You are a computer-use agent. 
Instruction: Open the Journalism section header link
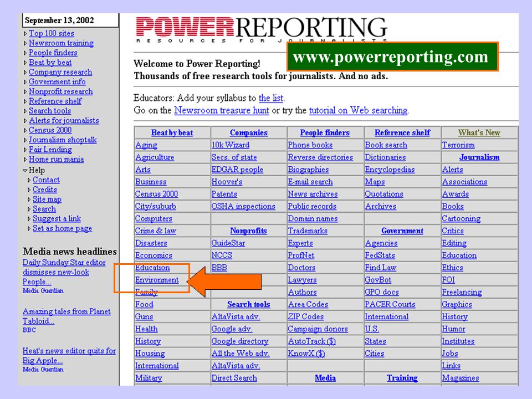click(479, 157)
